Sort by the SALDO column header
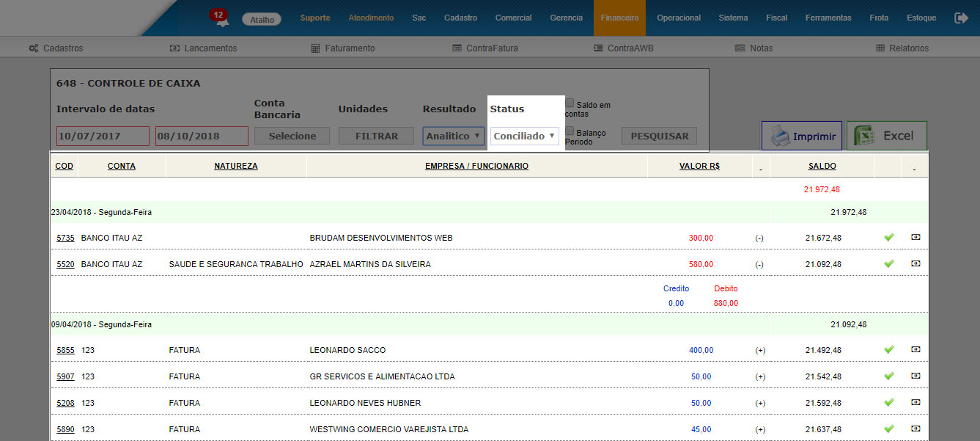The width and height of the screenshot is (980, 441). click(822, 167)
